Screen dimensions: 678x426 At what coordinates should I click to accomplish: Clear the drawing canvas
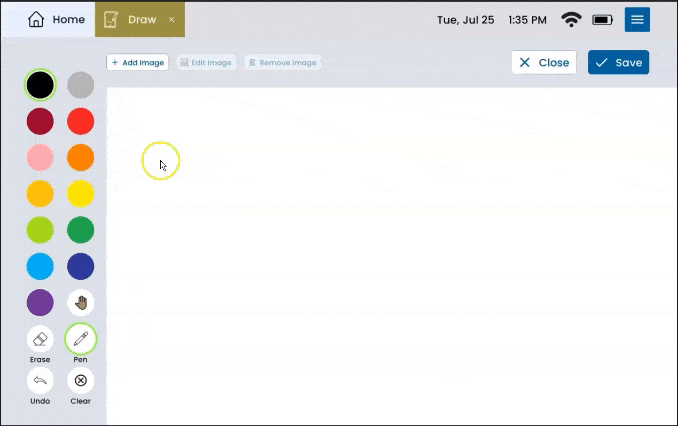pyautogui.click(x=81, y=380)
